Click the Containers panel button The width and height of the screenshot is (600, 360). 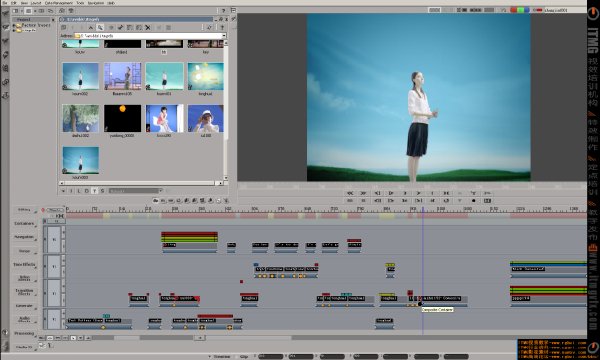click(24, 223)
